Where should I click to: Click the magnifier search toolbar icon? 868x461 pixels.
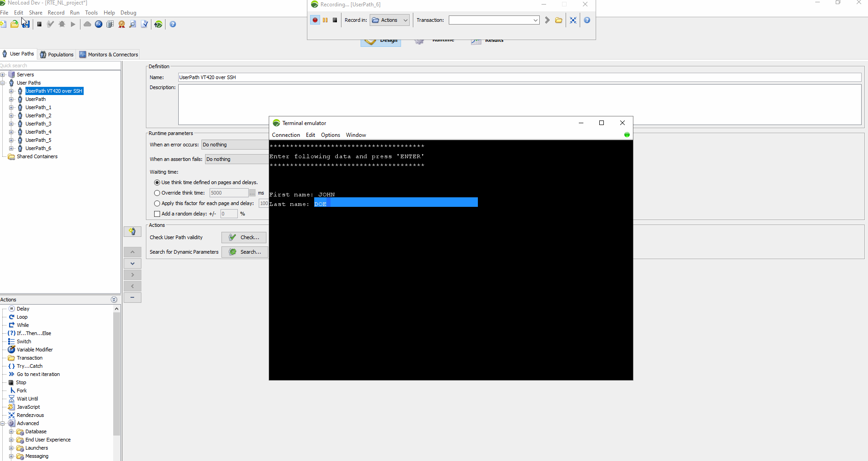click(132, 24)
